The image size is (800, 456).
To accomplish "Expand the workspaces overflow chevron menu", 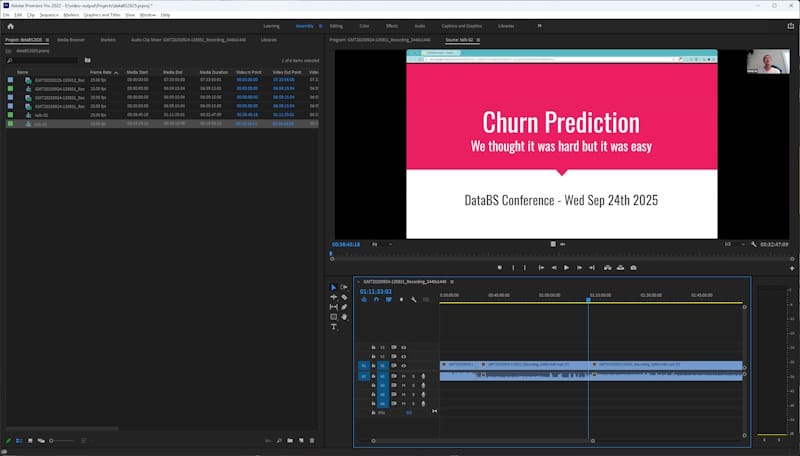I will 539,26.
